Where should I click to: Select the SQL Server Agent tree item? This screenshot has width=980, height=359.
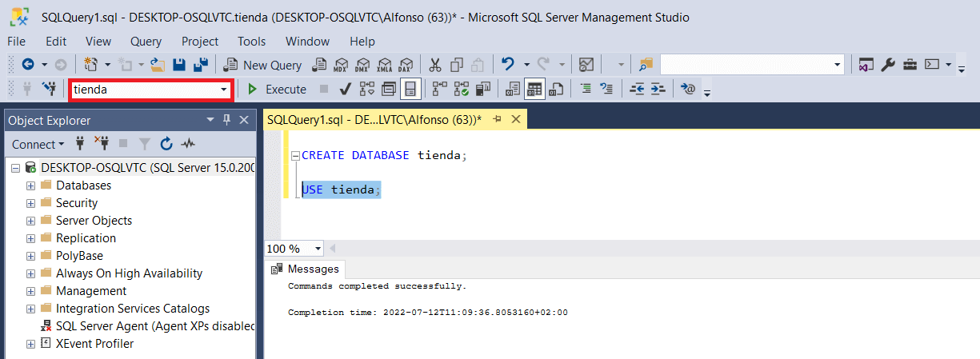(146, 326)
